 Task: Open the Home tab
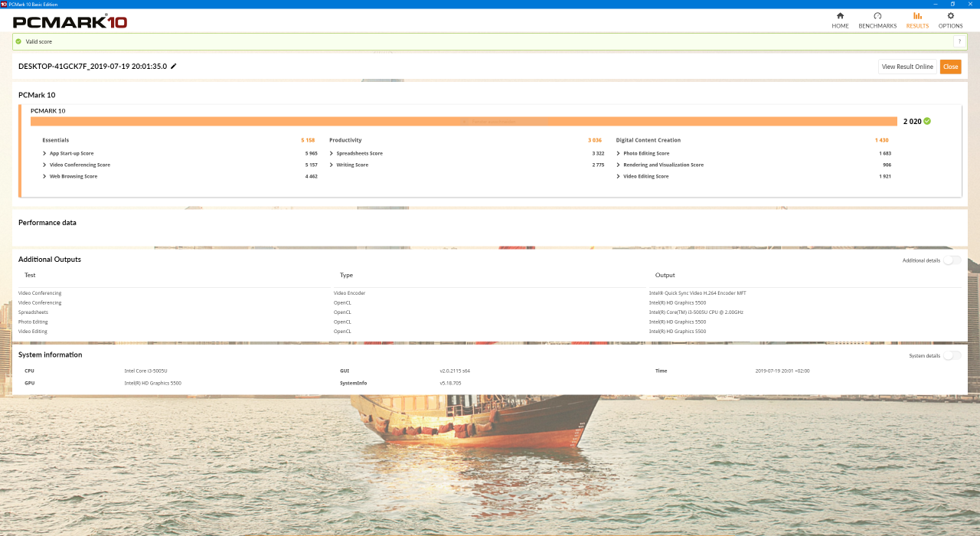(x=840, y=21)
